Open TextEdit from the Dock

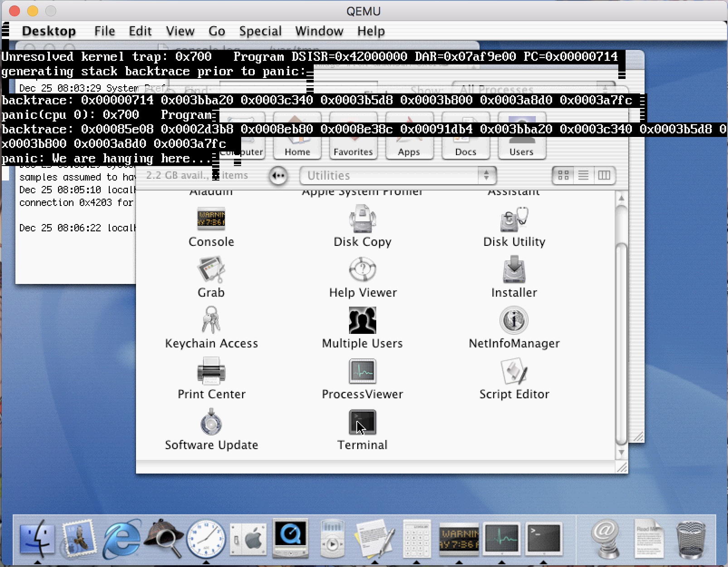click(x=374, y=539)
